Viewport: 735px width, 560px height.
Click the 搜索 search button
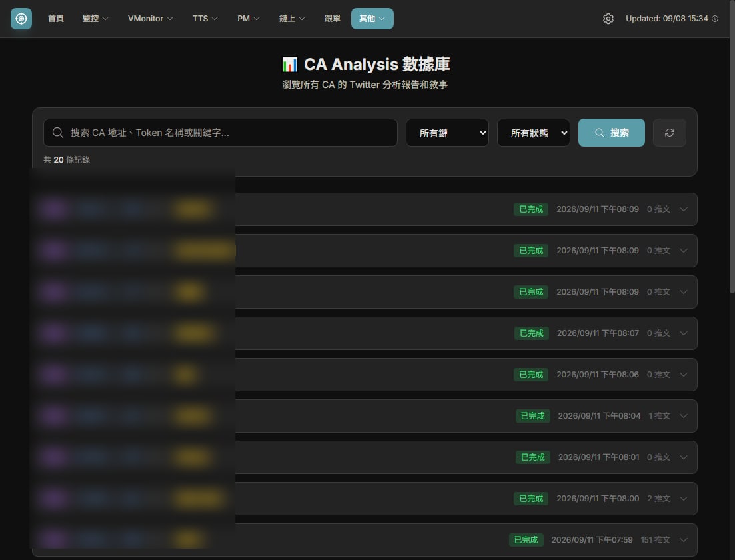(611, 133)
